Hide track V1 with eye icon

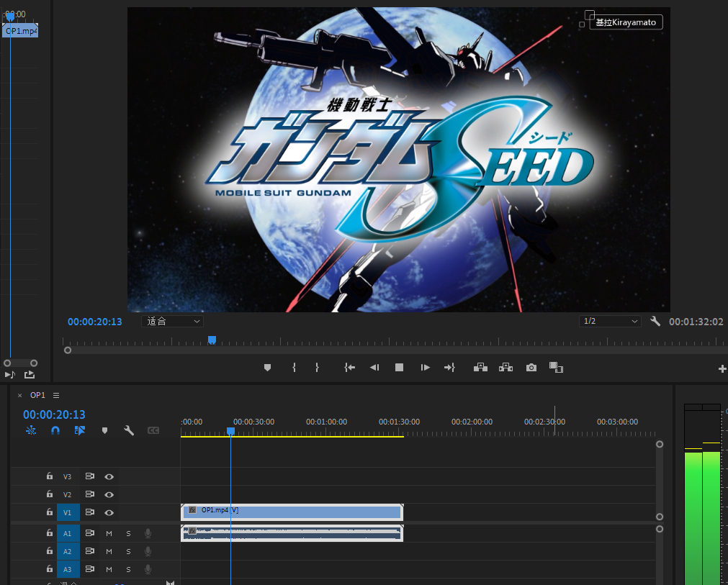pos(109,512)
